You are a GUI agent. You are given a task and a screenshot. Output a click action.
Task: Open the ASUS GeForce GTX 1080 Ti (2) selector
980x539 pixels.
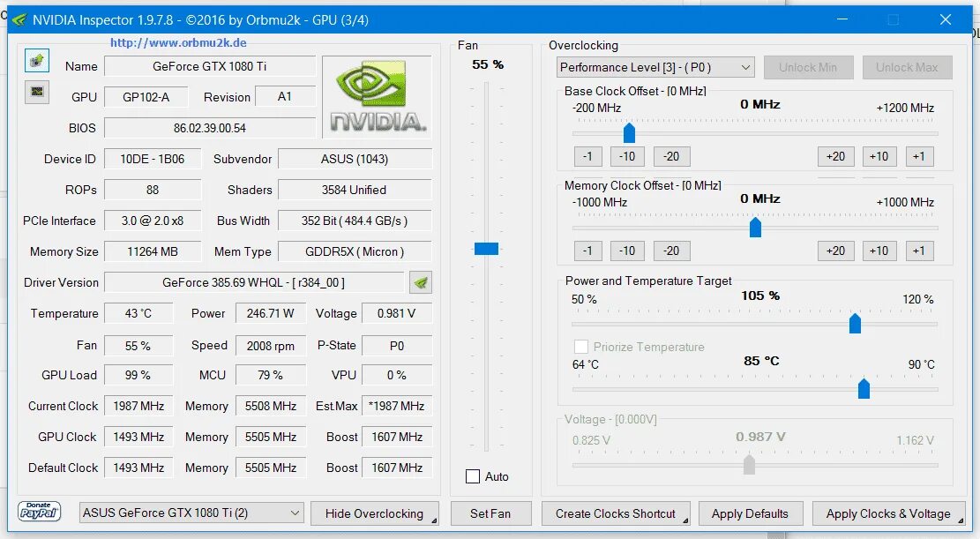tap(191, 513)
